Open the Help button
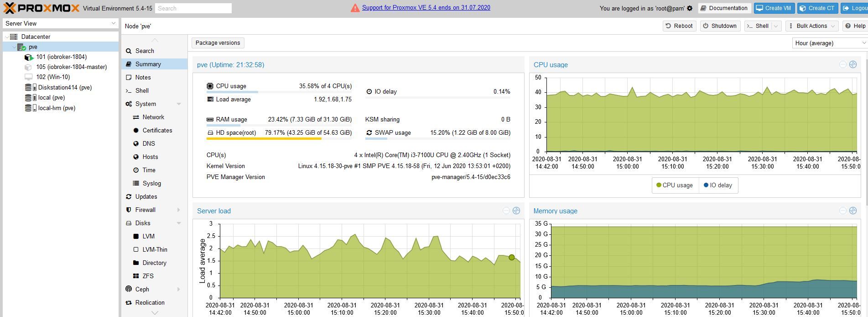Screen dimensions: 868x317 pyautogui.click(x=855, y=26)
